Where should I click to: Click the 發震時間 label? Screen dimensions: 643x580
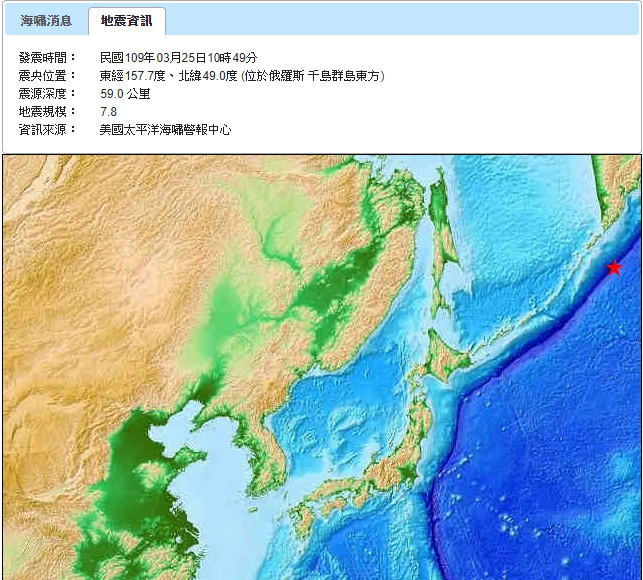pyautogui.click(x=47, y=58)
